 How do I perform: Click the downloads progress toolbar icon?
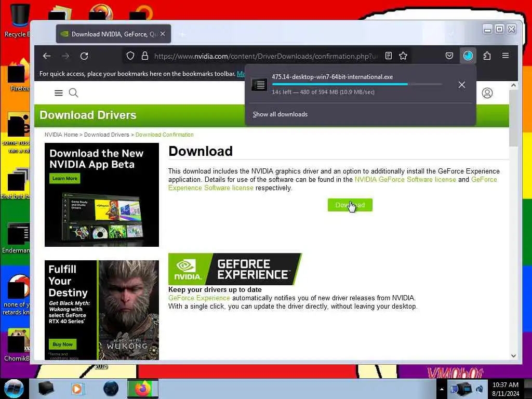[x=468, y=56]
